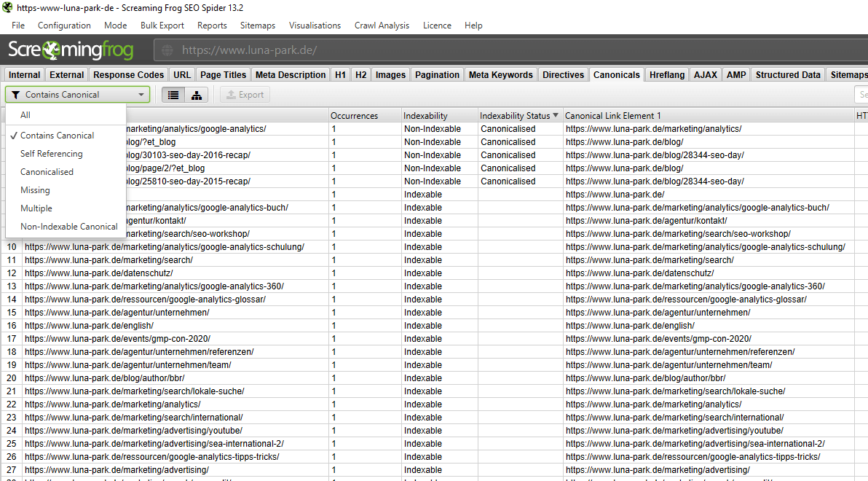Switch to the Hreflang tab
The height and width of the screenshot is (481, 868).
tap(666, 74)
